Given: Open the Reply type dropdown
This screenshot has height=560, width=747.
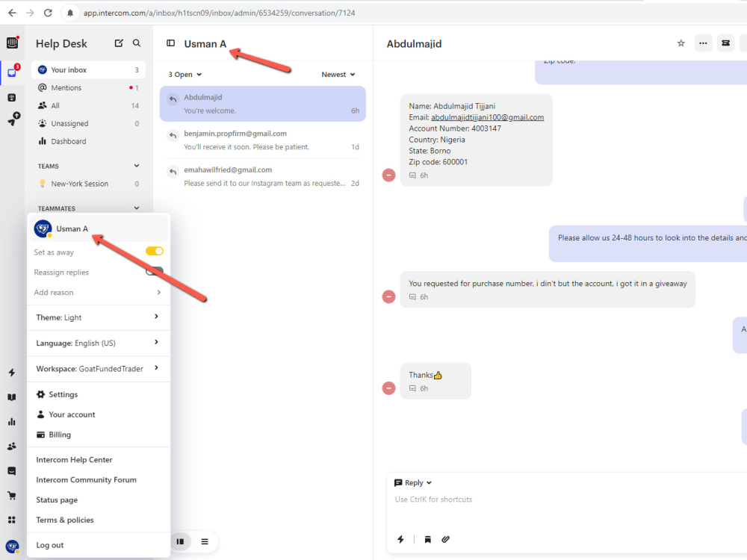Looking at the screenshot, I should pyautogui.click(x=413, y=483).
